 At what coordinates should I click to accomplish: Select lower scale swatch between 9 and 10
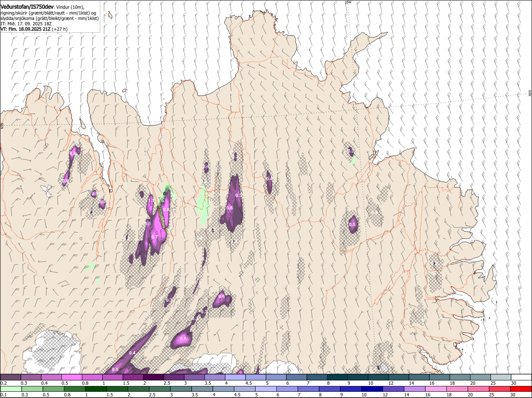coord(351,389)
